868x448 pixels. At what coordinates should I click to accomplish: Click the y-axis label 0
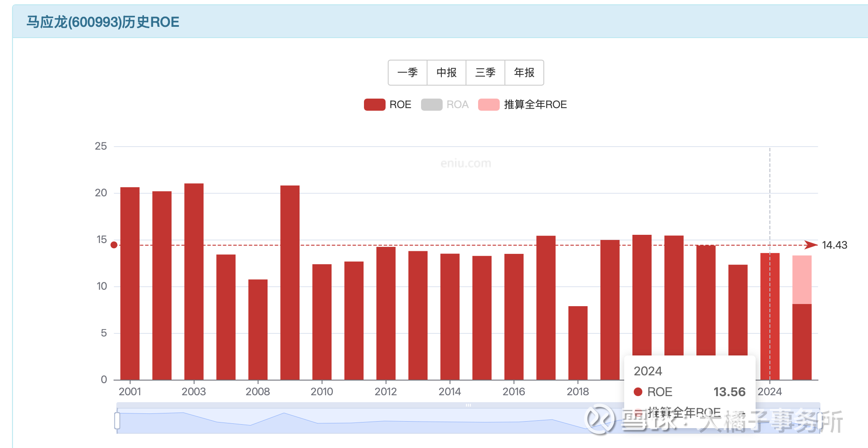(x=104, y=380)
